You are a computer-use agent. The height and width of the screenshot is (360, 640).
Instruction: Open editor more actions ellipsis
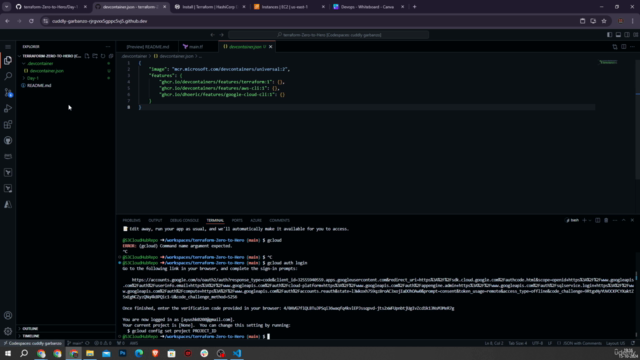632,47
